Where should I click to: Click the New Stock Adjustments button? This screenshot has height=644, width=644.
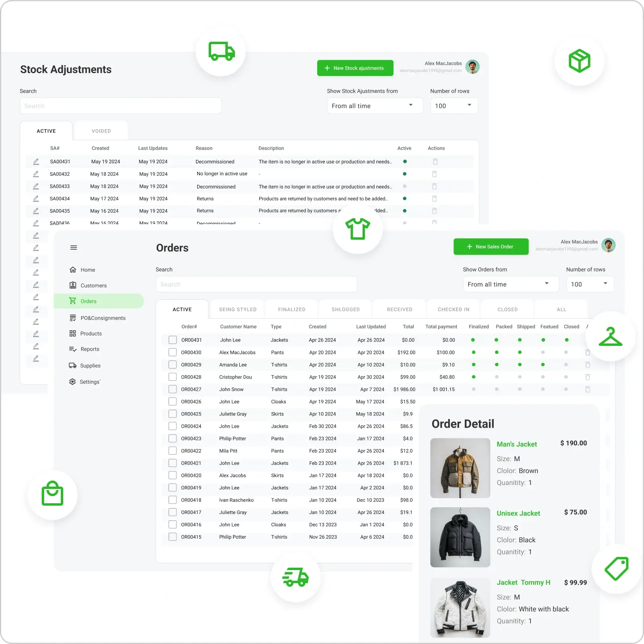click(355, 68)
